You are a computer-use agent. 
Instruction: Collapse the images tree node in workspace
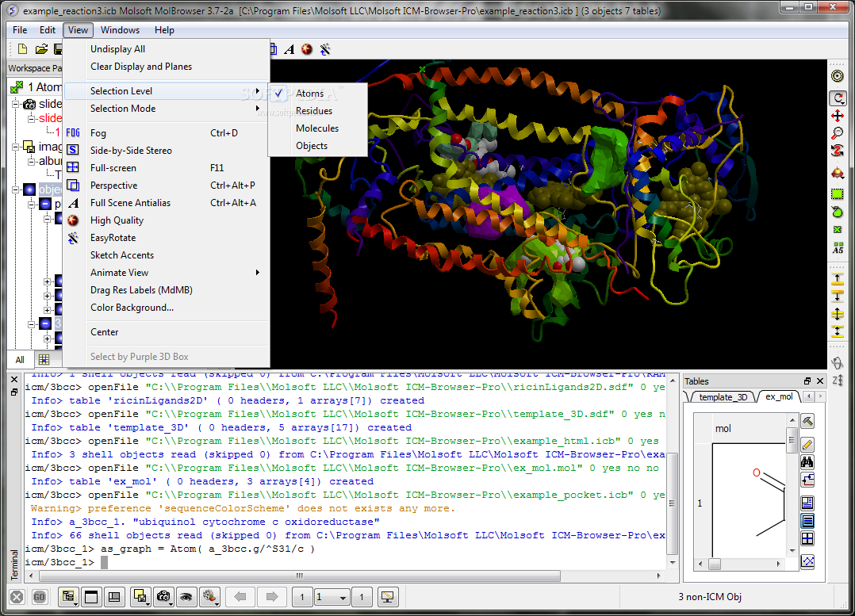point(15,147)
